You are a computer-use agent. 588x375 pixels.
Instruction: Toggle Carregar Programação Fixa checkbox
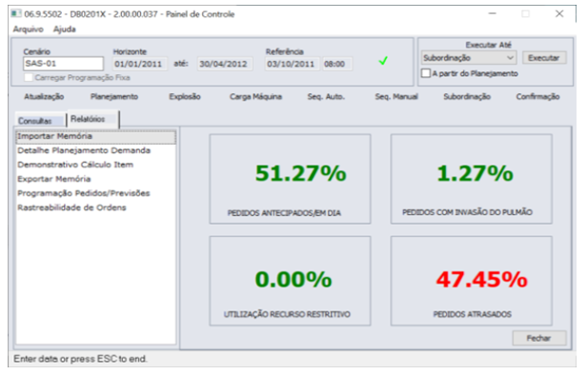point(29,77)
